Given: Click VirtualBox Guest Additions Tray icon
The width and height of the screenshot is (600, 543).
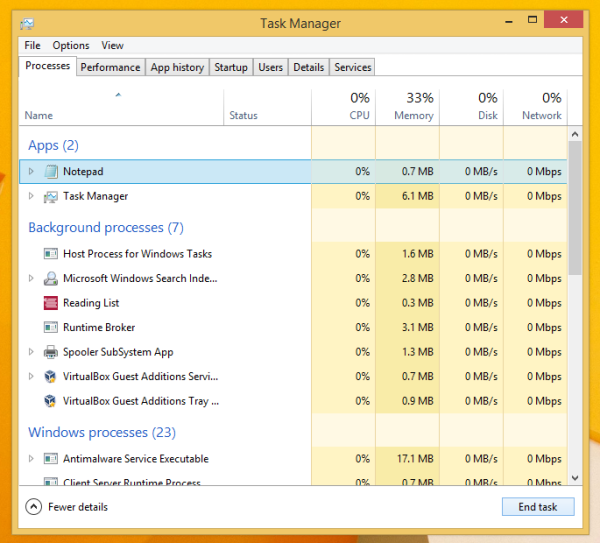Looking at the screenshot, I should tap(50, 401).
